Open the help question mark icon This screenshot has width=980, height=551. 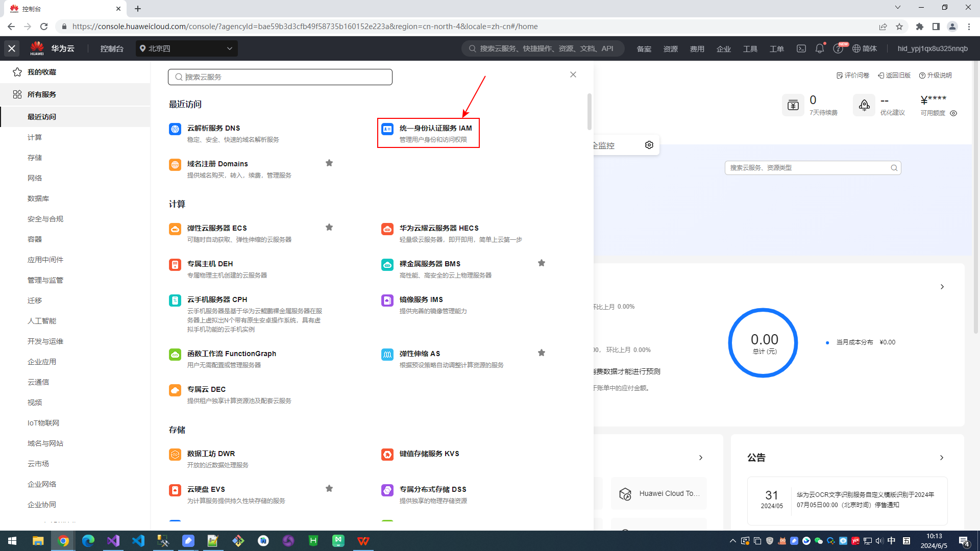(838, 48)
